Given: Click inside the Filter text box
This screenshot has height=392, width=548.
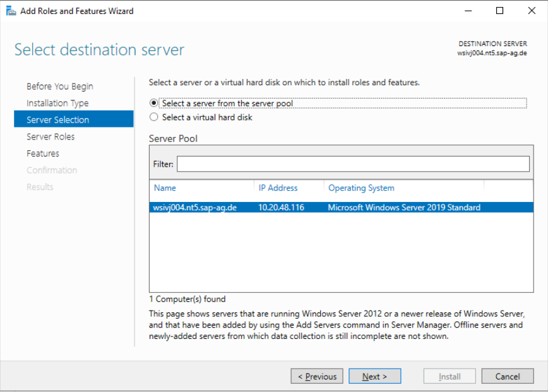Looking at the screenshot, I should (x=352, y=163).
